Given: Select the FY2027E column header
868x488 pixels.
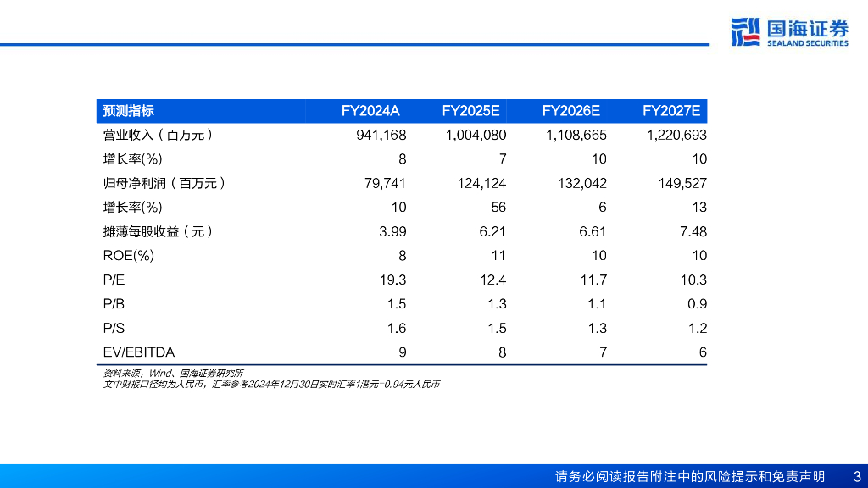Looking at the screenshot, I should click(x=671, y=111).
